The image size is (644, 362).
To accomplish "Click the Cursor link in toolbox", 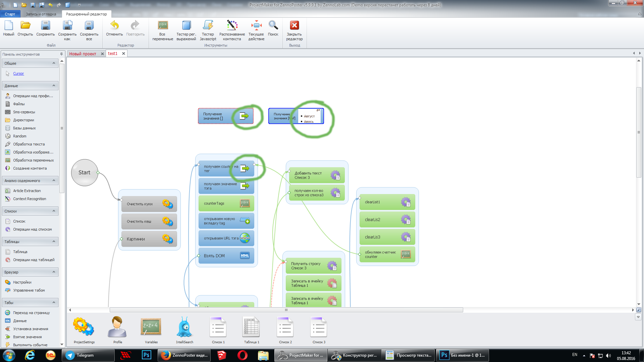I will click(x=18, y=73).
